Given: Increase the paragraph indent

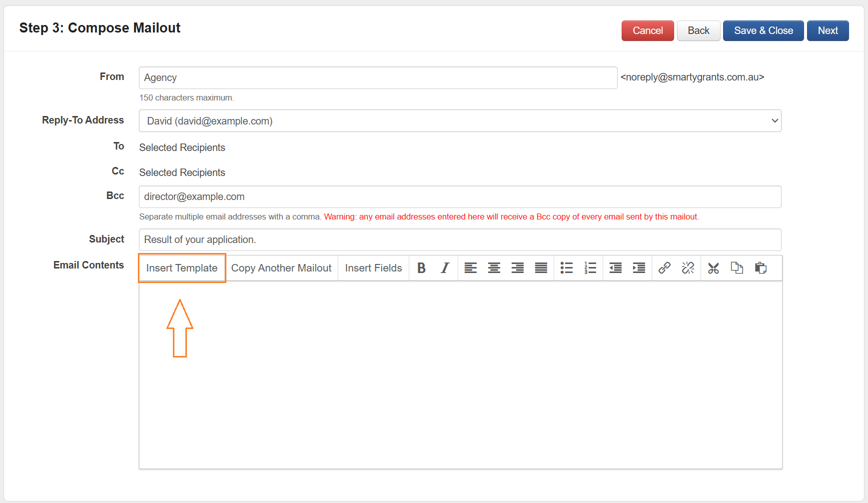Looking at the screenshot, I should (x=639, y=268).
